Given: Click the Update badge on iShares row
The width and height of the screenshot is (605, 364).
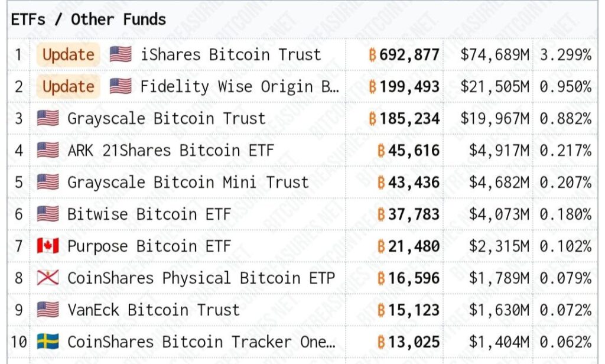Looking at the screenshot, I should pos(68,54).
